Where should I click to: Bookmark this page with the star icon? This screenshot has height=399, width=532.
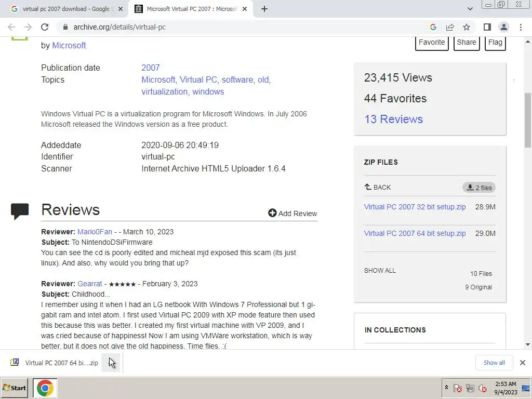click(467, 27)
